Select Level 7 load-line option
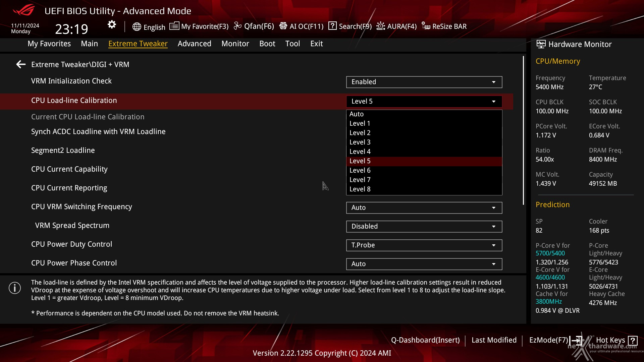This screenshot has width=644, height=362. coord(424,180)
